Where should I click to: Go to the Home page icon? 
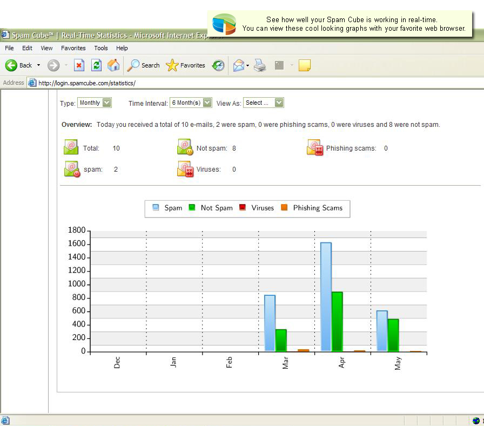pos(113,65)
